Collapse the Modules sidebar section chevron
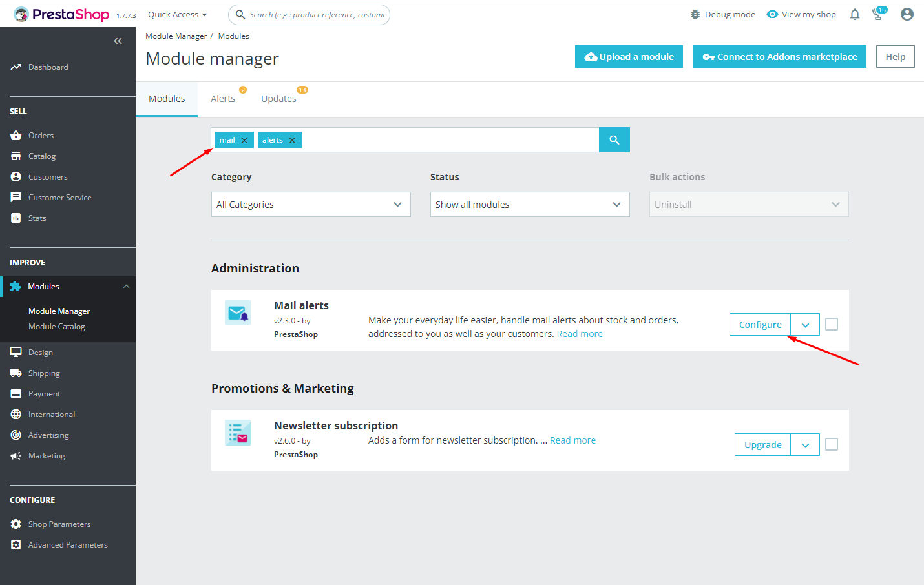This screenshot has width=924, height=585. (126, 287)
